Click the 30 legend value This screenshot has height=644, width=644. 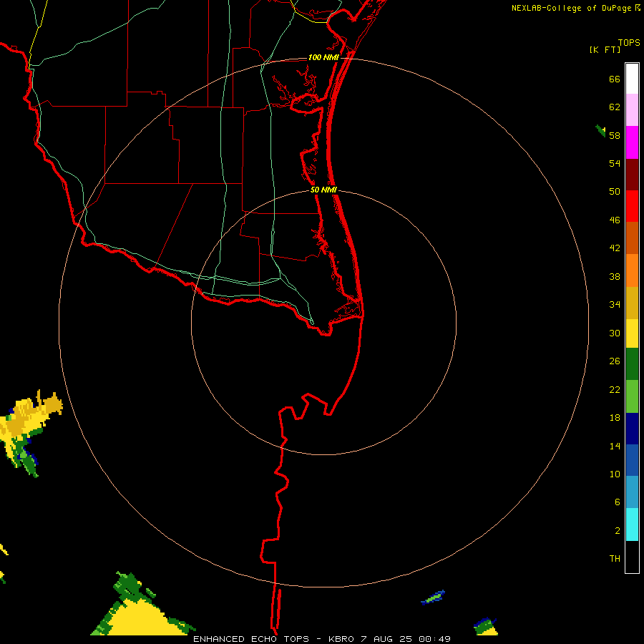click(615, 333)
